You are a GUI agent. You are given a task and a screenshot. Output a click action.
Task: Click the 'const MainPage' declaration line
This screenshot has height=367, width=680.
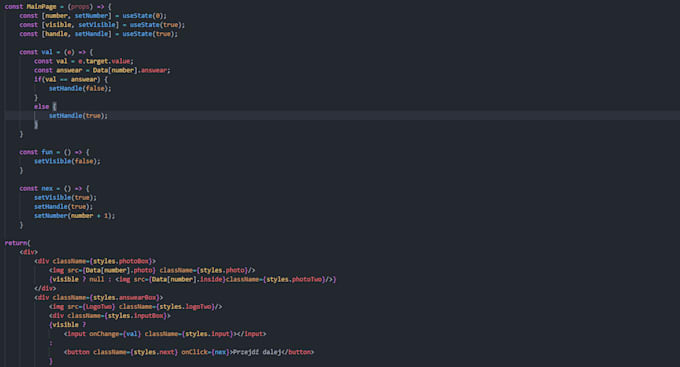tap(58, 7)
